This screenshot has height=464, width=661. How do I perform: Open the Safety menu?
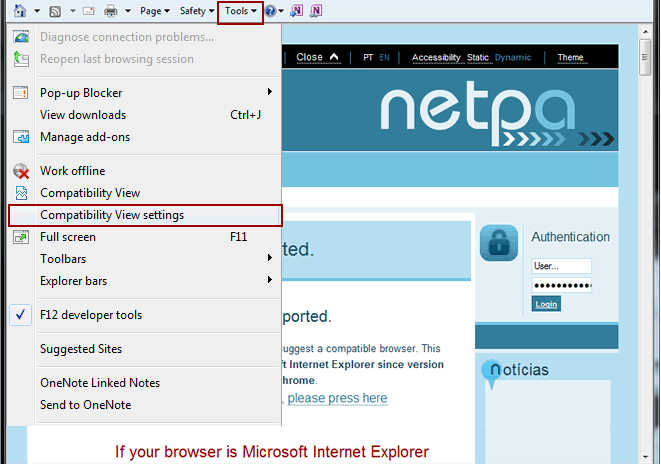pos(197,11)
